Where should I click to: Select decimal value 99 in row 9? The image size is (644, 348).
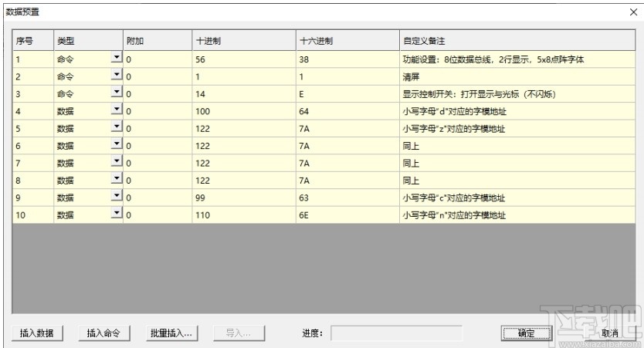[244, 198]
